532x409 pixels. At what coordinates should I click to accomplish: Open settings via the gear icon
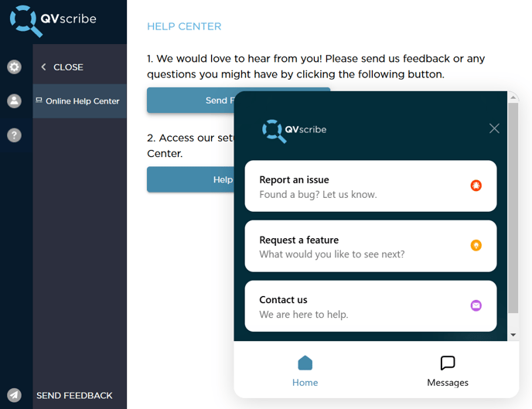14,66
